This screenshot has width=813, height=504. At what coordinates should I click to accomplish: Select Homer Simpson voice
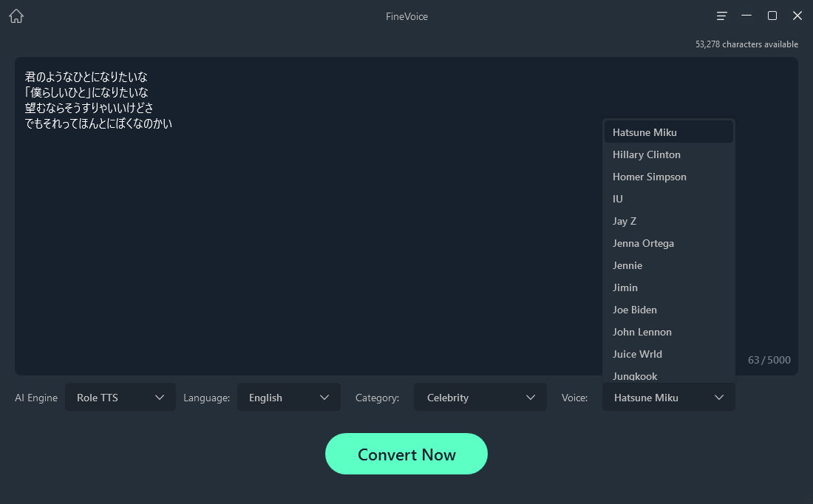coord(668,177)
